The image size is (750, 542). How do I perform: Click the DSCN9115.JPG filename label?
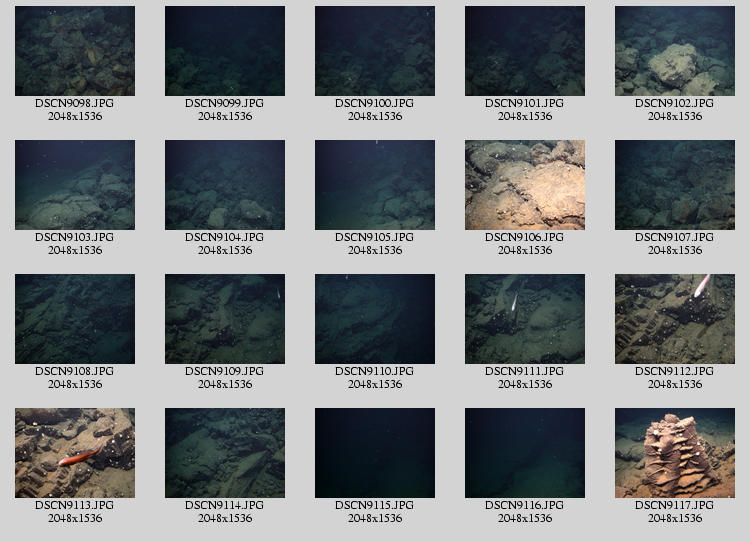[375, 505]
